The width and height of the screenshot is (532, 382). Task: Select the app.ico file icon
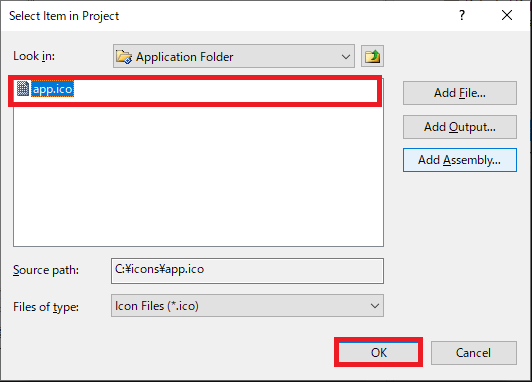23,89
